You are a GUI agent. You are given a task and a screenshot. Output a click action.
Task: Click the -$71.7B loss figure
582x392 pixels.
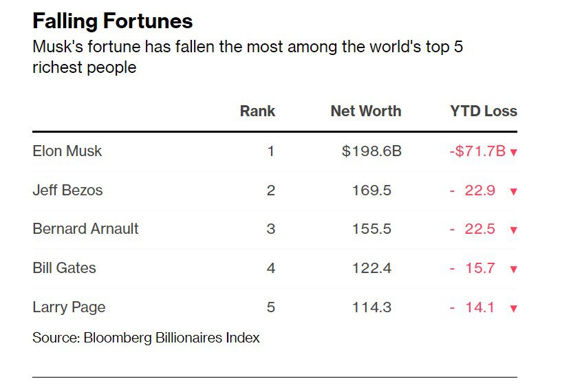tap(477, 151)
